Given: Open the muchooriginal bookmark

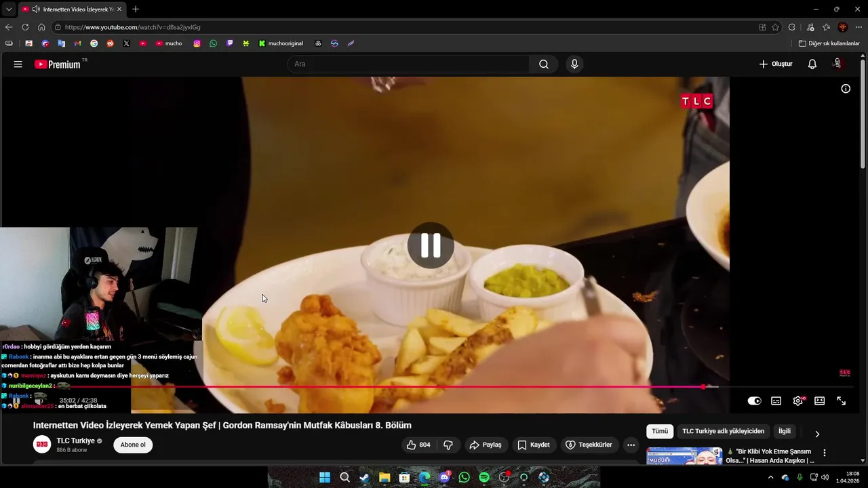Looking at the screenshot, I should 281,43.
